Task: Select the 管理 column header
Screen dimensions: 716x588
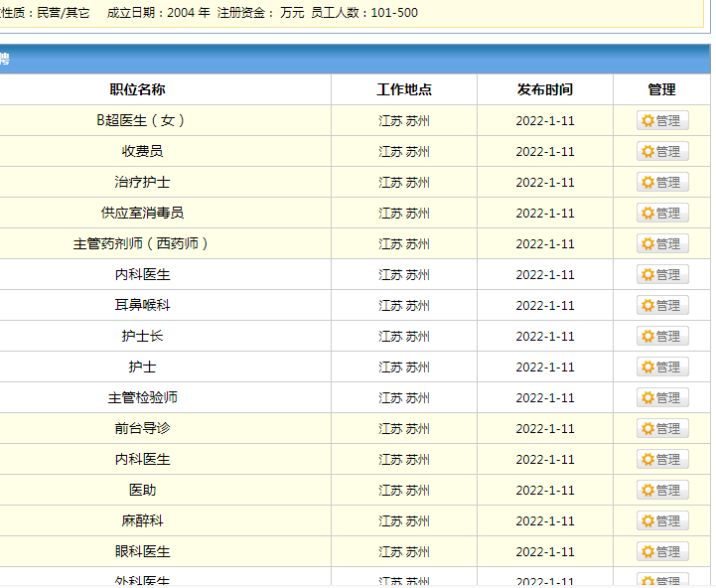Action: tap(661, 89)
